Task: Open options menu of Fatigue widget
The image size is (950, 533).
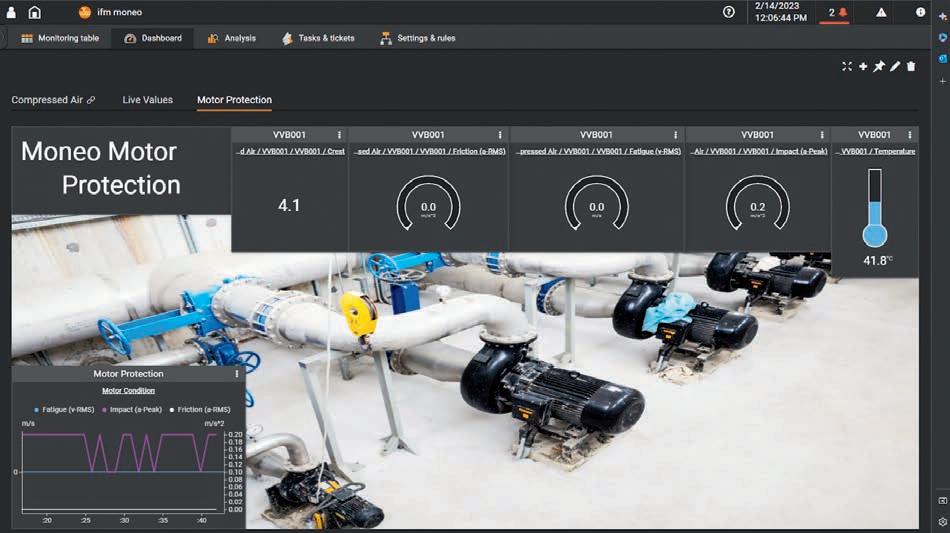Action: pyautogui.click(x=676, y=135)
